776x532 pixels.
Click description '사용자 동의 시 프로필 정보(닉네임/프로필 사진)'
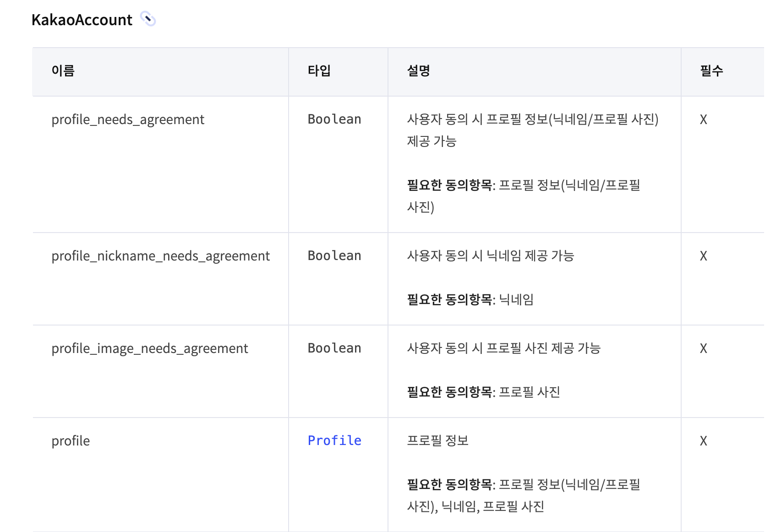533,119
